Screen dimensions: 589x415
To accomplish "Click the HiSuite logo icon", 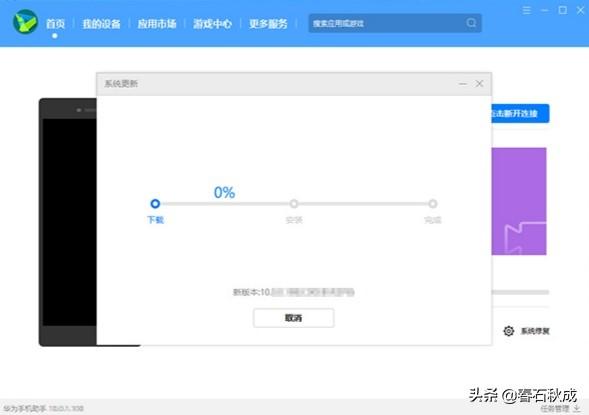I will [25, 22].
